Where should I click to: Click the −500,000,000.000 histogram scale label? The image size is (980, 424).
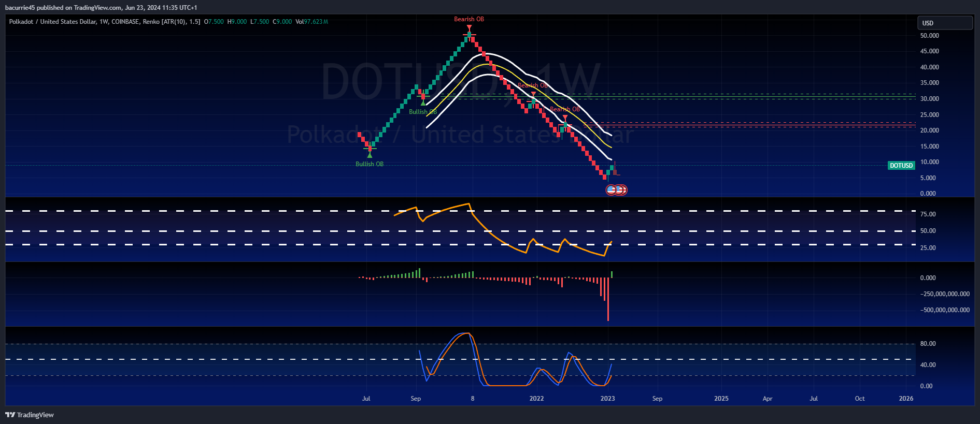click(945, 310)
